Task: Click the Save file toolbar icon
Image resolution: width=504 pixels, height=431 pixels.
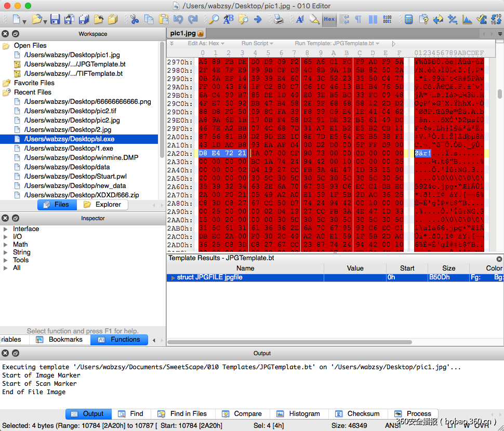Action: pos(55,20)
